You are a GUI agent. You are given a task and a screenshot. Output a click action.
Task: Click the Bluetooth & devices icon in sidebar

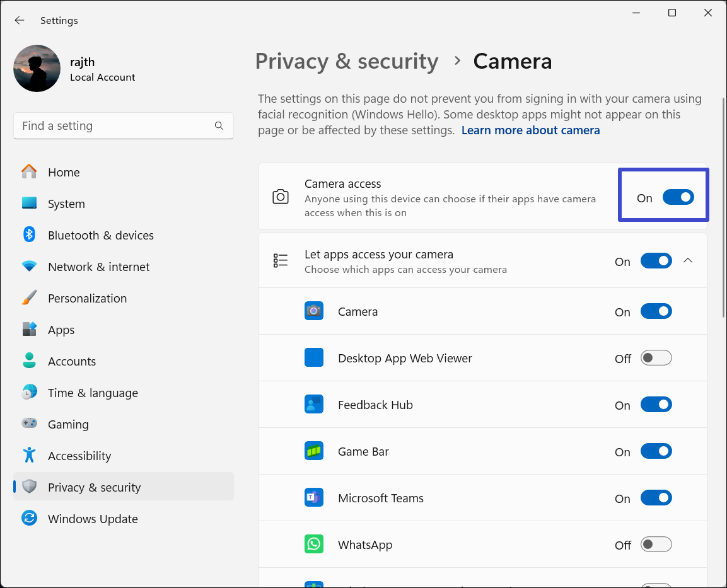click(29, 235)
